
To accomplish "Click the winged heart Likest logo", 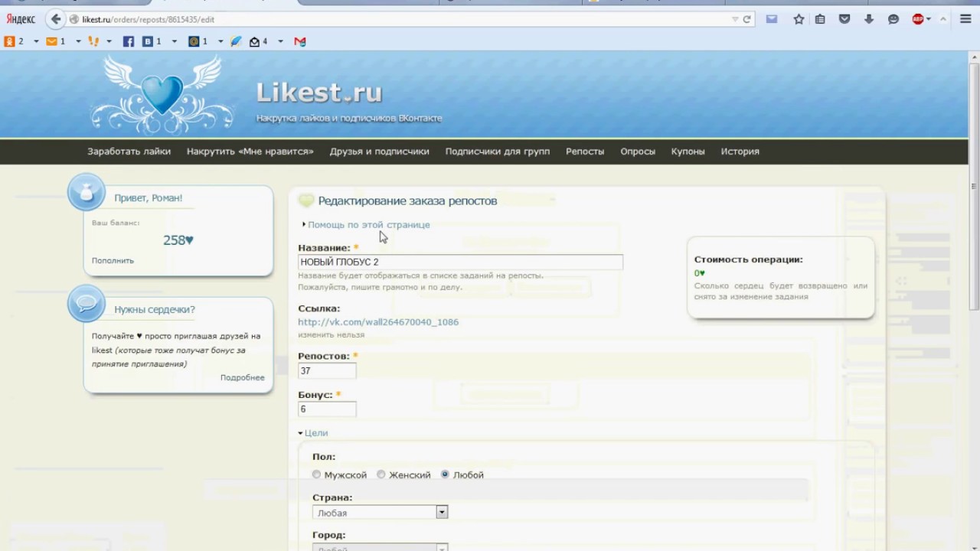I will [162, 94].
